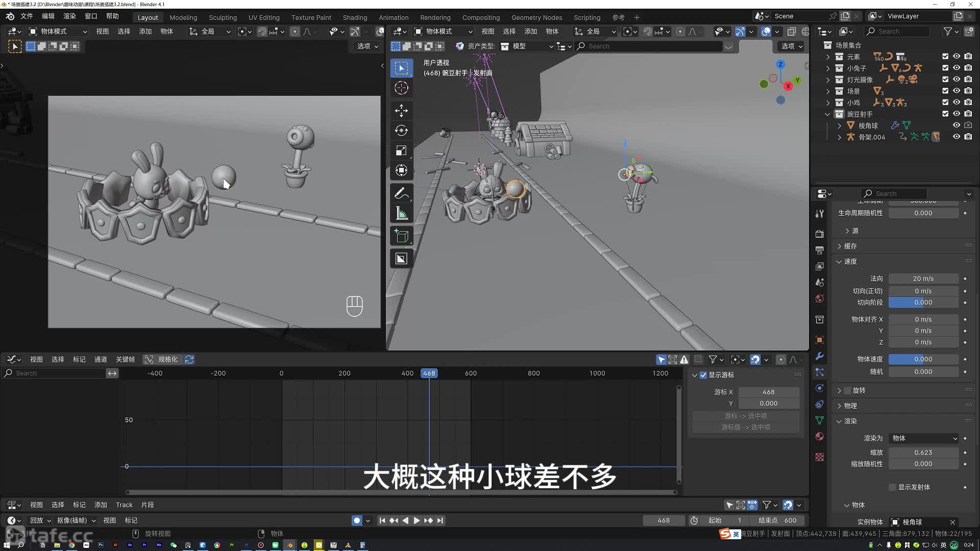Viewport: 980px width, 551px height.
Task: Select the Add Cube tool
Action: [401, 236]
